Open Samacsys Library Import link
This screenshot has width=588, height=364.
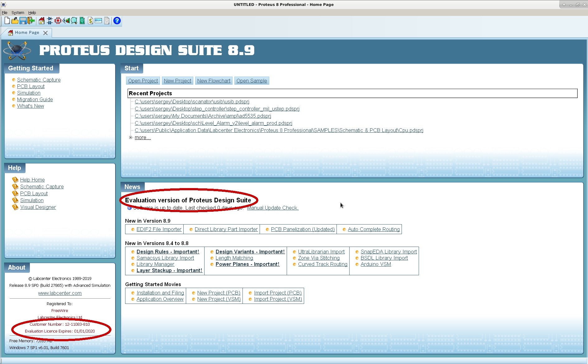(165, 258)
